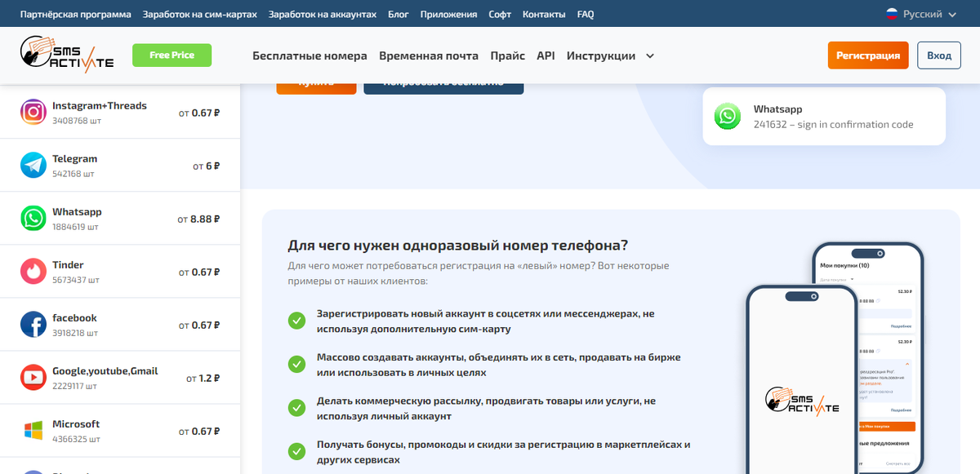Open Заработок на сим-картах link
The width and height of the screenshot is (980, 474).
(199, 15)
